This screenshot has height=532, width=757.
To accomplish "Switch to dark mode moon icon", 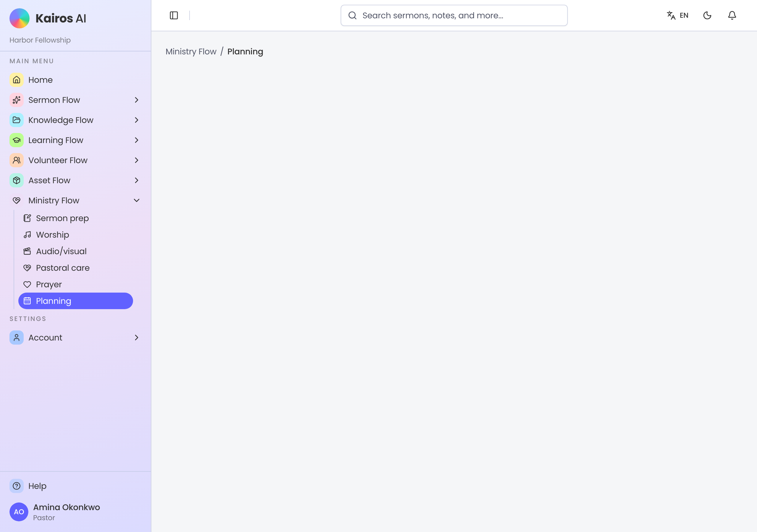I will coord(707,15).
